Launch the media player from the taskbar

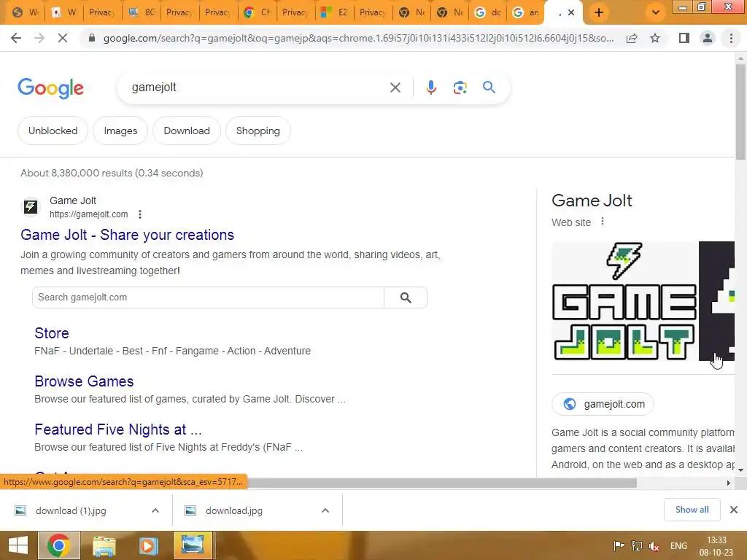coord(148,545)
